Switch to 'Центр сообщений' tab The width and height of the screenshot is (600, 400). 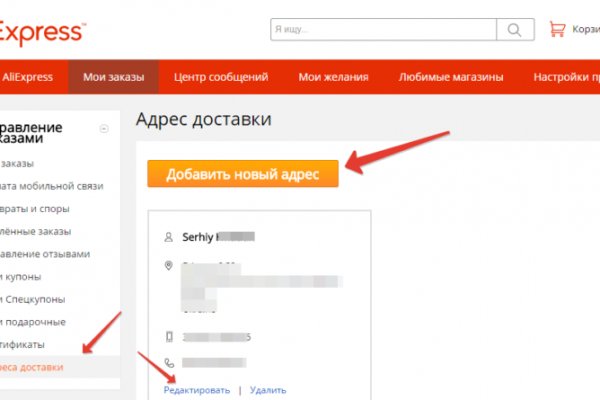[220, 77]
